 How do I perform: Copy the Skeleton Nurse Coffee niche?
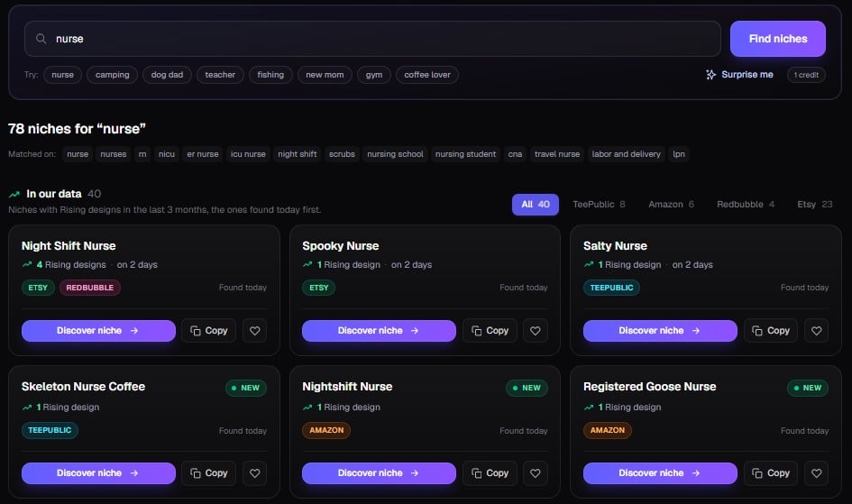208,473
